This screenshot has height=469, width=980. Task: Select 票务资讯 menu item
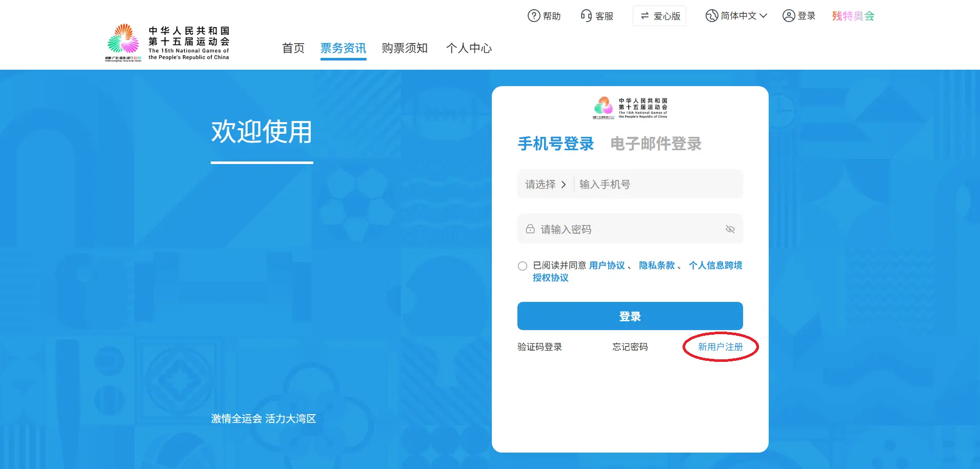click(343, 48)
